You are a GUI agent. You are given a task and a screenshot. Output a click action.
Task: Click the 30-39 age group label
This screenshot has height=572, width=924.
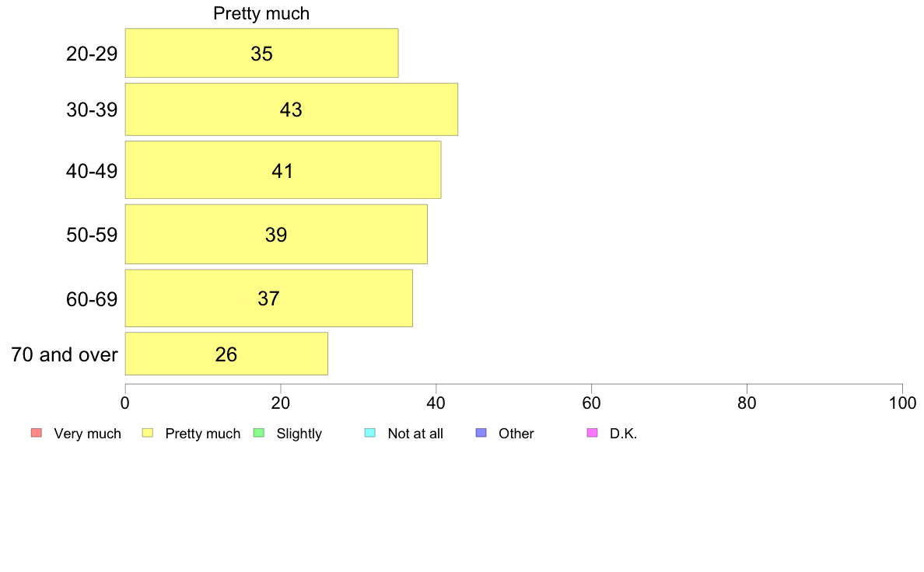pos(92,110)
